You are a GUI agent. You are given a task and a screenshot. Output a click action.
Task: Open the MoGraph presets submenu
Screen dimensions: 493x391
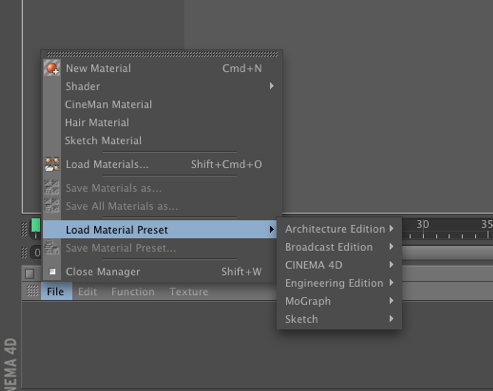click(339, 301)
